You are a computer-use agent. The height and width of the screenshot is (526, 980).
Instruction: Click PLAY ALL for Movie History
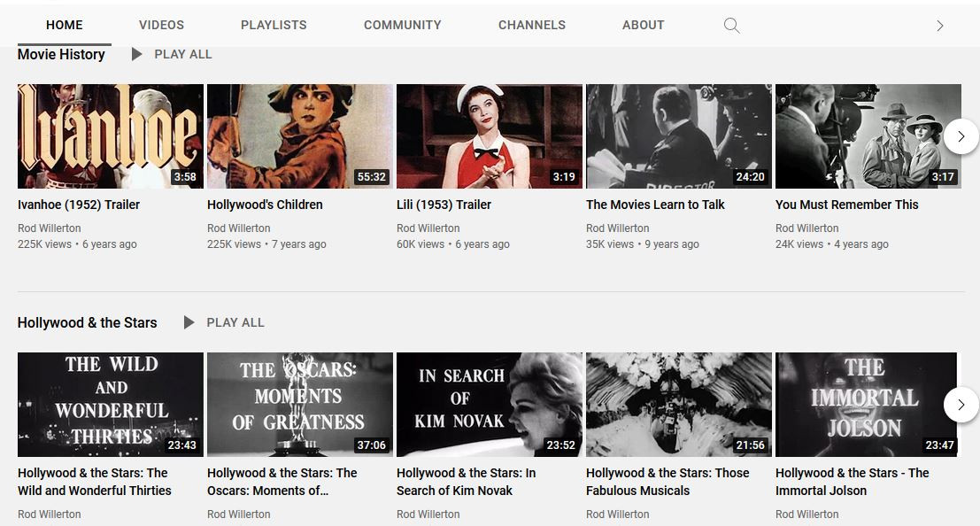tap(183, 54)
